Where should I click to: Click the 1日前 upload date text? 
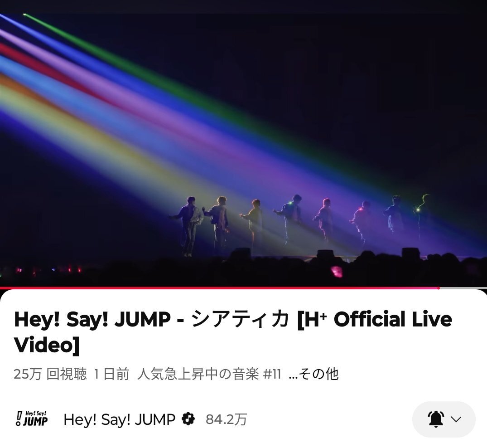coord(111,374)
